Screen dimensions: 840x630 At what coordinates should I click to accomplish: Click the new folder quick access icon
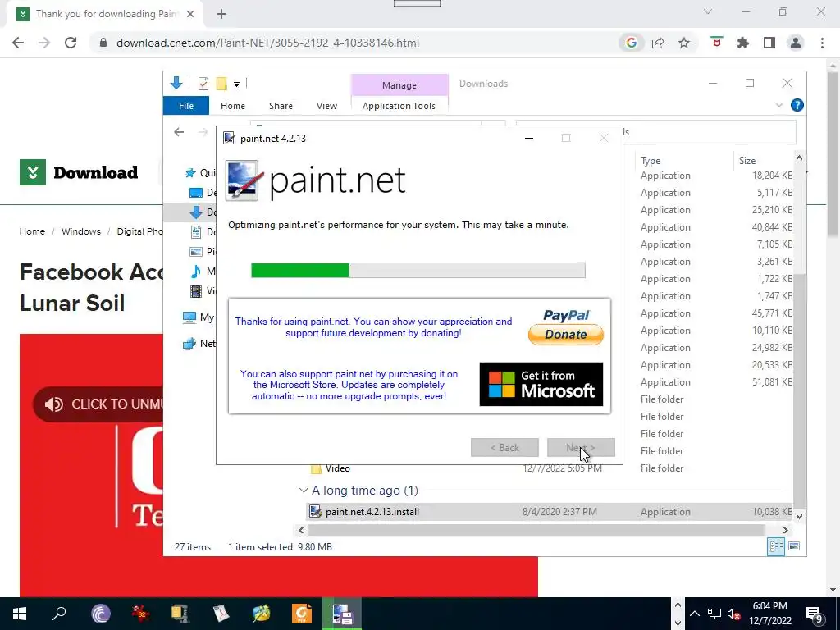[221, 84]
